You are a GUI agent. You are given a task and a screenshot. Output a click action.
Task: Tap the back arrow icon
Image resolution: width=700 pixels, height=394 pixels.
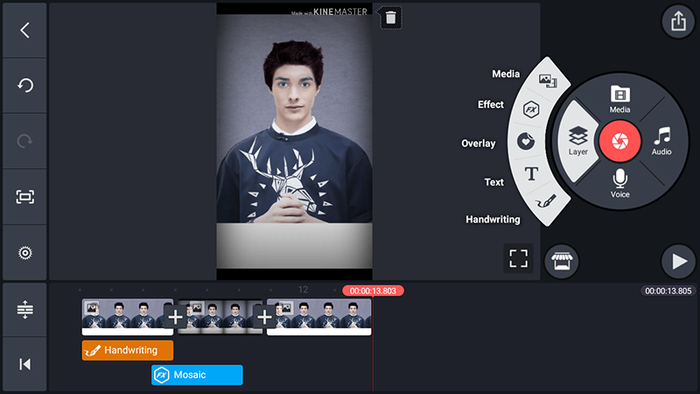pyautogui.click(x=25, y=30)
